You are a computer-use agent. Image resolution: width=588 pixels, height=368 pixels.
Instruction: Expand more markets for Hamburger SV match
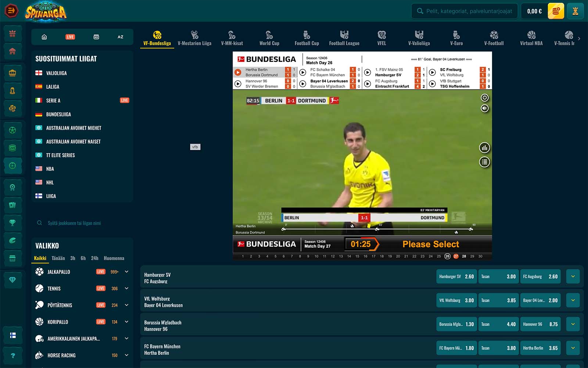coord(573,277)
